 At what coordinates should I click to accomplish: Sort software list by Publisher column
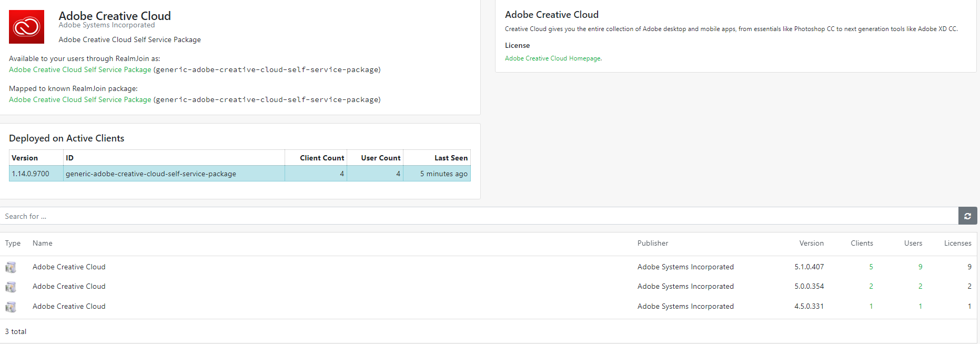pyautogui.click(x=653, y=243)
